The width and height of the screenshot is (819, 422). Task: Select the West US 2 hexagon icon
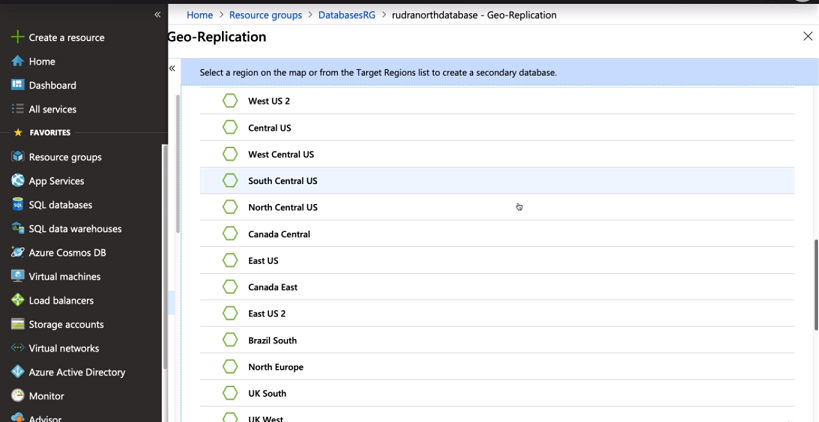(230, 101)
